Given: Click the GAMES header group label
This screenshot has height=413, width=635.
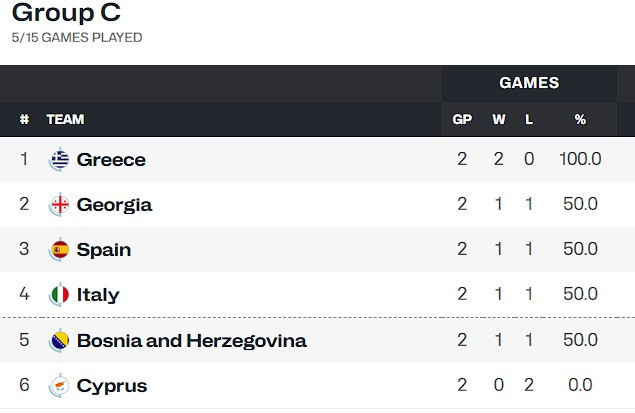Looking at the screenshot, I should 529,83.
